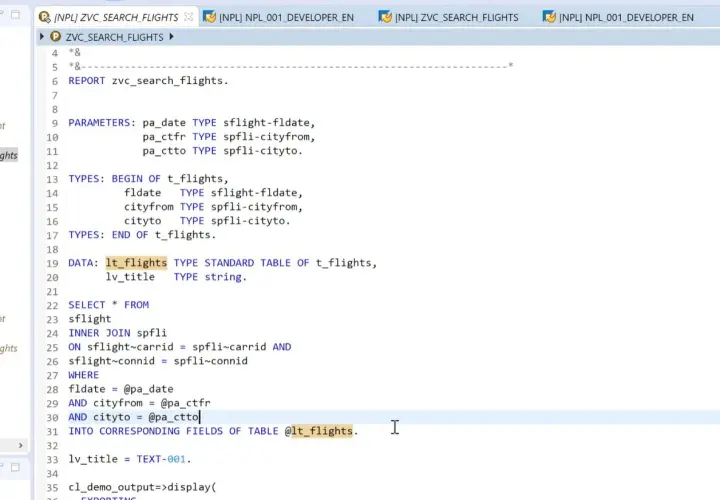Place cursor on 'REPORT zvc_search_flights.' line
720x500 pixels.
click(148, 81)
